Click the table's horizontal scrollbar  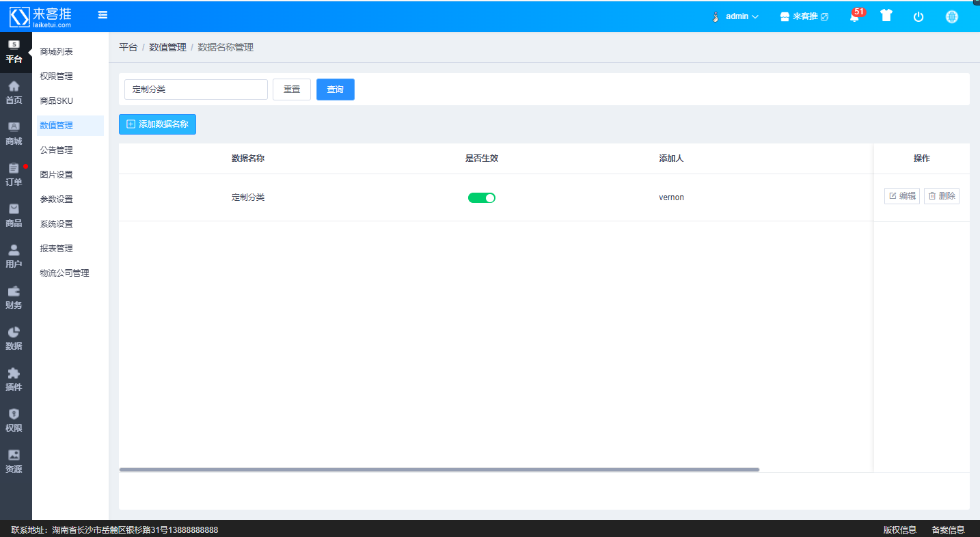[x=439, y=469]
